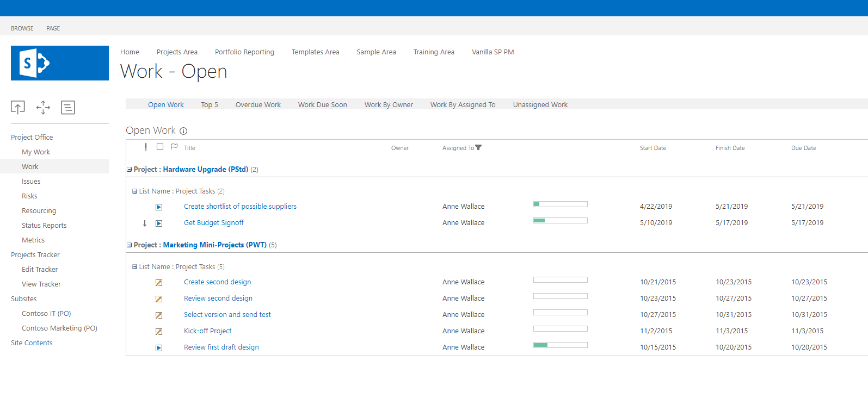The height and width of the screenshot is (417, 868).
Task: Open the Kick-off Project task
Action: 208,331
